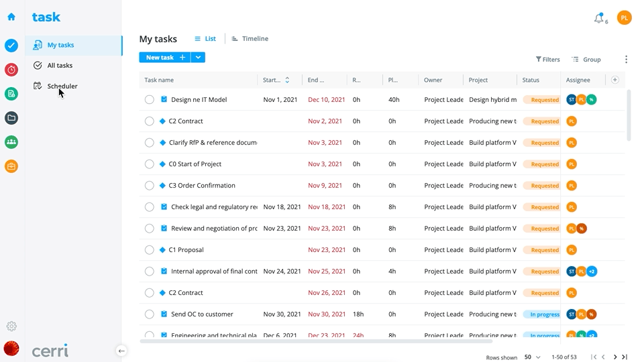Open the PL profile avatar in header
The height and width of the screenshot is (362, 644).
(x=625, y=17)
